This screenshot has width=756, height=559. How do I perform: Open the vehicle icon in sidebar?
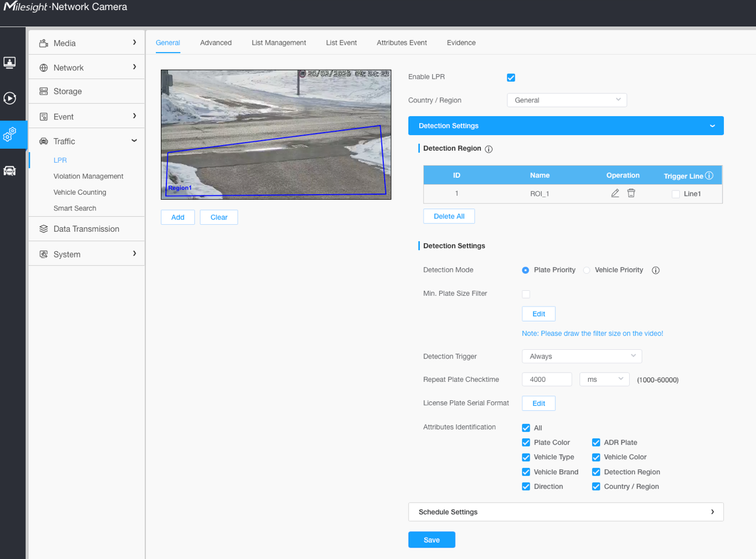pyautogui.click(x=9, y=171)
